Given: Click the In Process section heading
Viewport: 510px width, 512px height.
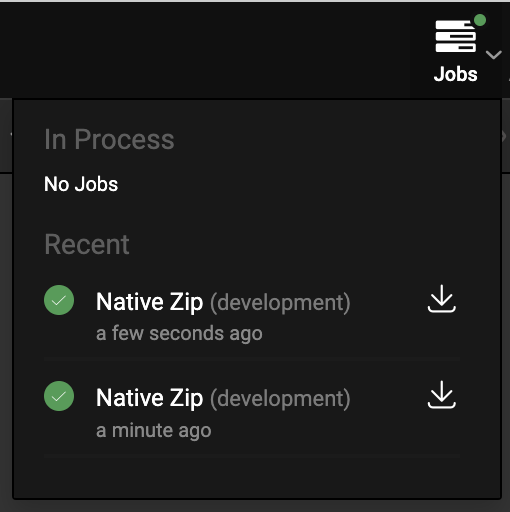Looking at the screenshot, I should coord(109,139).
